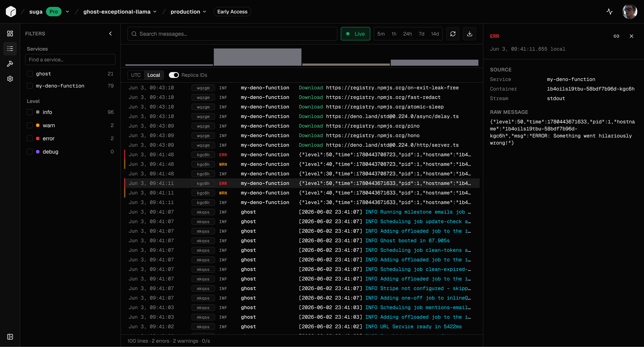The width and height of the screenshot is (644, 347).
Task: Switch timestamps to Local
Action: click(x=153, y=75)
